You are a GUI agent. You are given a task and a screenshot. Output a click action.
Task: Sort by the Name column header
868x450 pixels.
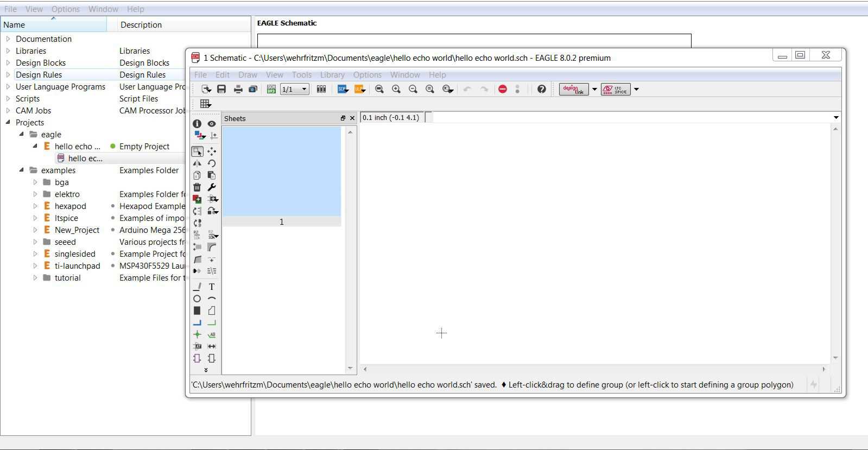tap(53, 24)
